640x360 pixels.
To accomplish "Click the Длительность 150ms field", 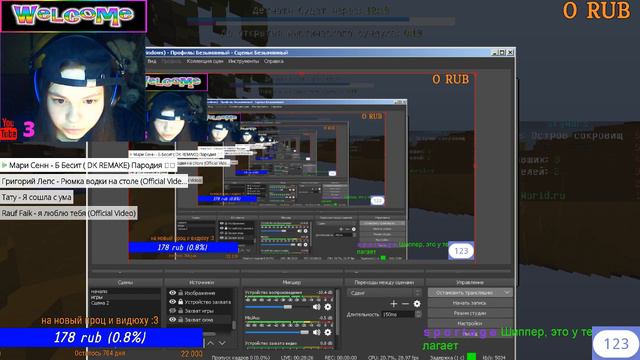I will [398, 314].
